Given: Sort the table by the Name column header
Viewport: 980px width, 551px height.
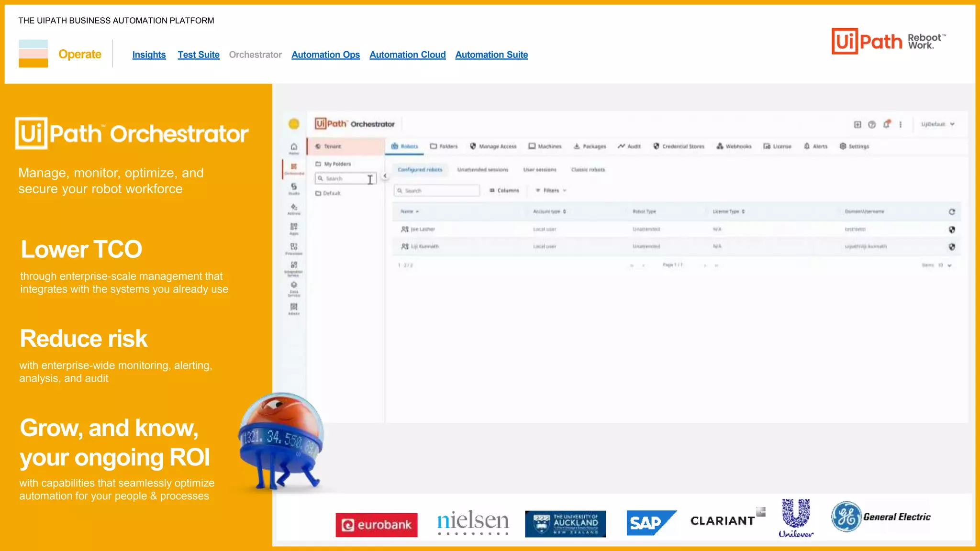Looking at the screenshot, I should pos(407,211).
